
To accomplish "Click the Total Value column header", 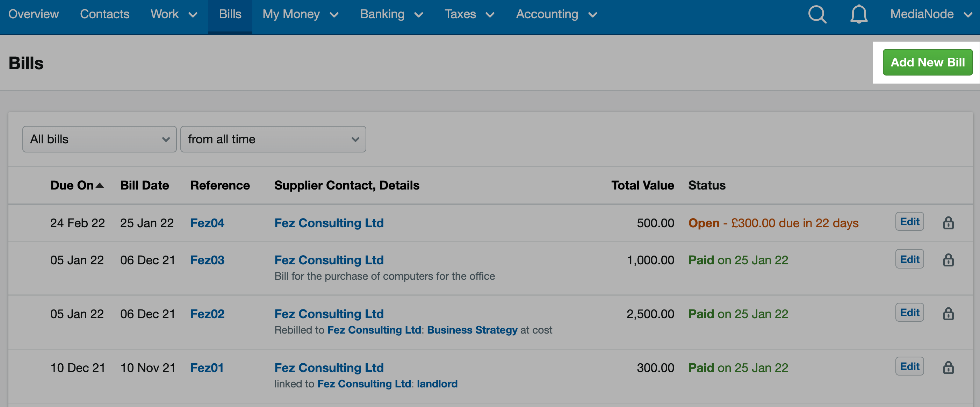I will point(642,185).
